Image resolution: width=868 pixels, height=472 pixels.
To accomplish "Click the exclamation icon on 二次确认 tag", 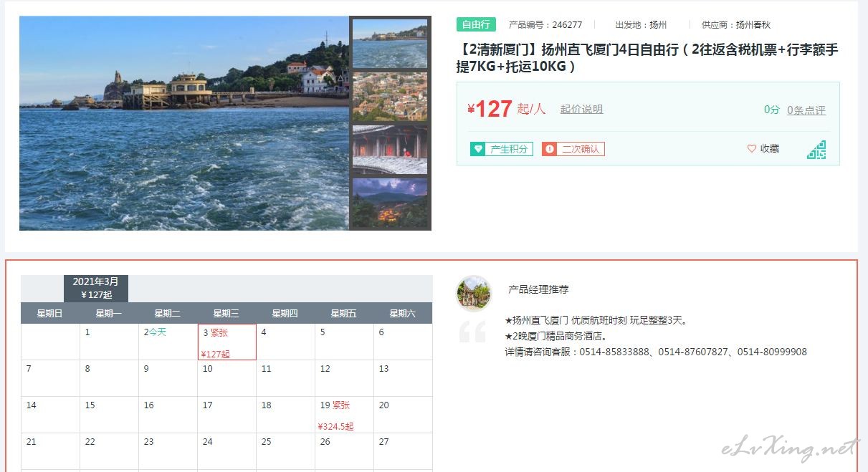I will [x=550, y=149].
